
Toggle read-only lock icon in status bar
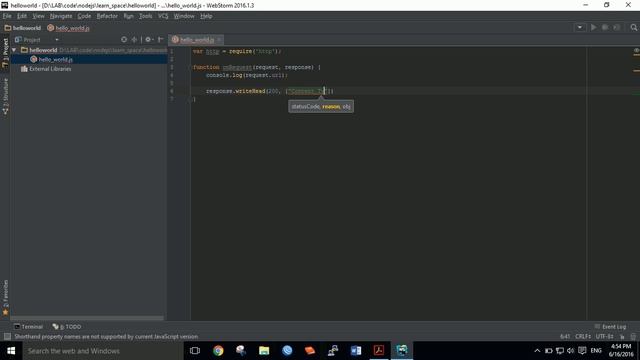(x=622, y=337)
